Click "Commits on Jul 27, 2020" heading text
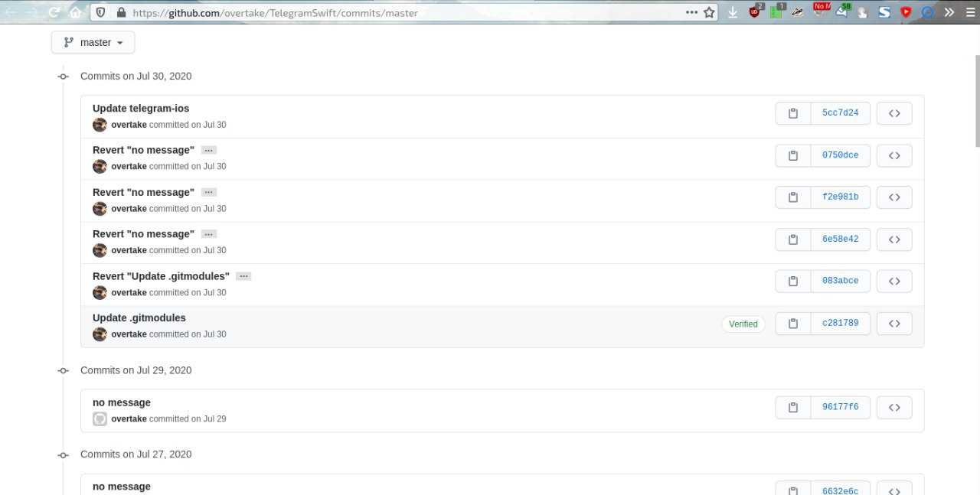Image resolution: width=980 pixels, height=495 pixels. [x=136, y=454]
